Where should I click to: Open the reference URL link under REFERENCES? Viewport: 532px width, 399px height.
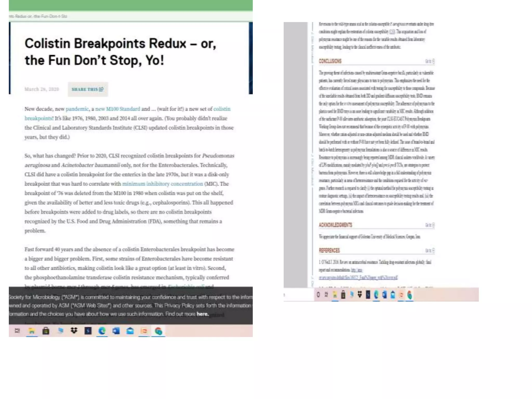pyautogui.click(x=358, y=278)
